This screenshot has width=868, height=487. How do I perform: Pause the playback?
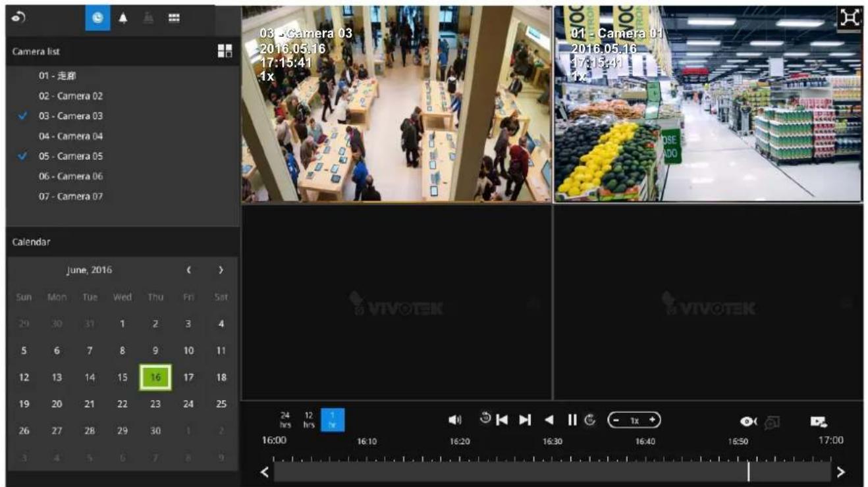pyautogui.click(x=572, y=419)
